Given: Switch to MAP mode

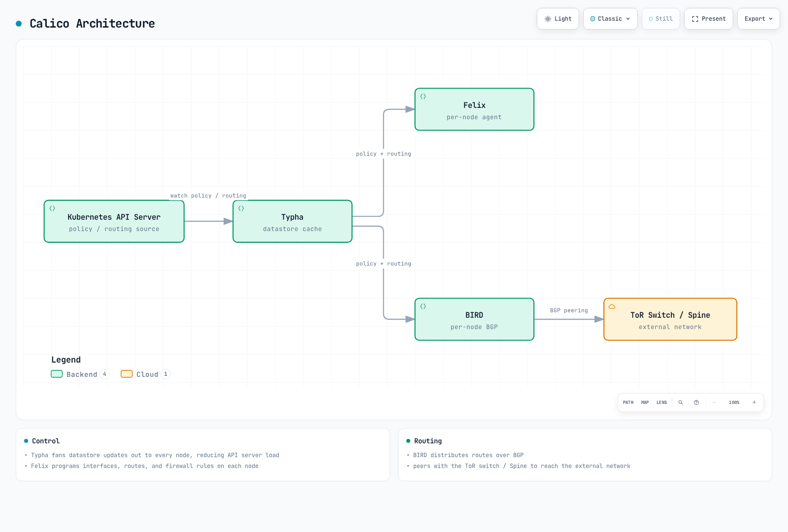Looking at the screenshot, I should click(x=645, y=402).
